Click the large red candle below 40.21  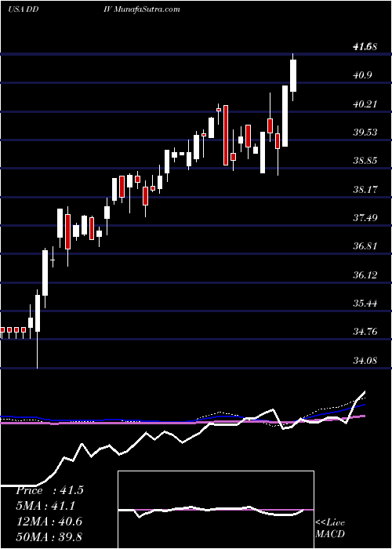click(x=226, y=135)
